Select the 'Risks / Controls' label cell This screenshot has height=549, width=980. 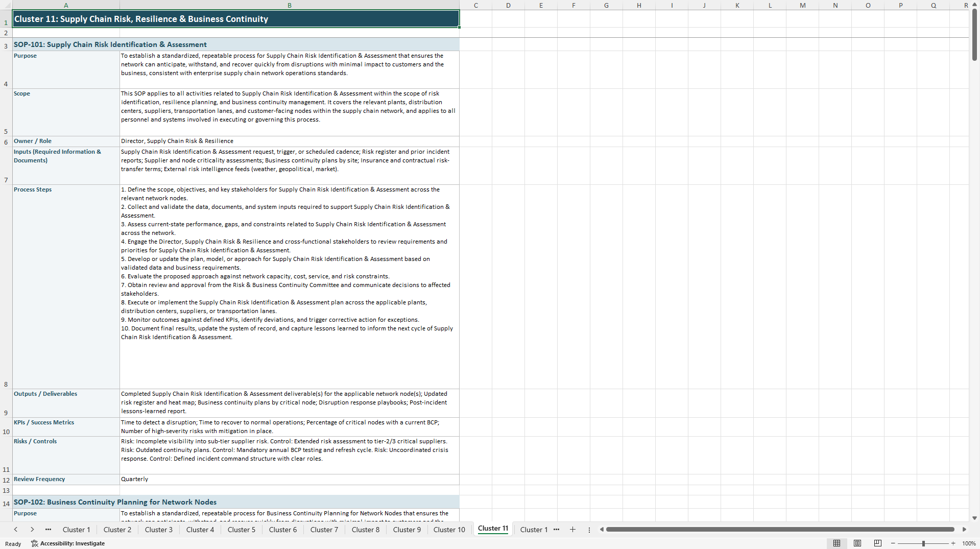click(x=66, y=455)
